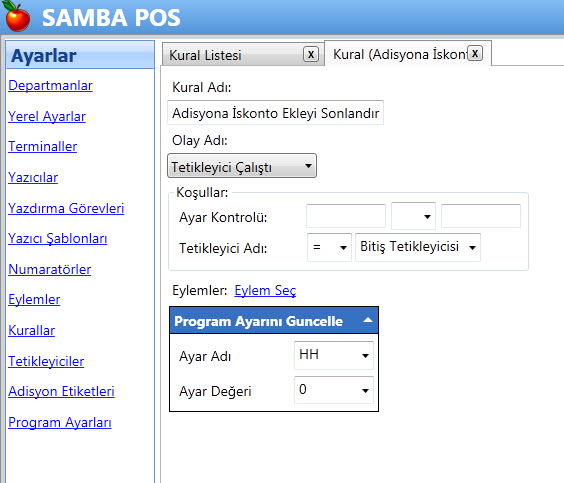Open the Tetikleyici Adı equals operator dropdown
Viewport: 564px width, 483px height.
329,247
